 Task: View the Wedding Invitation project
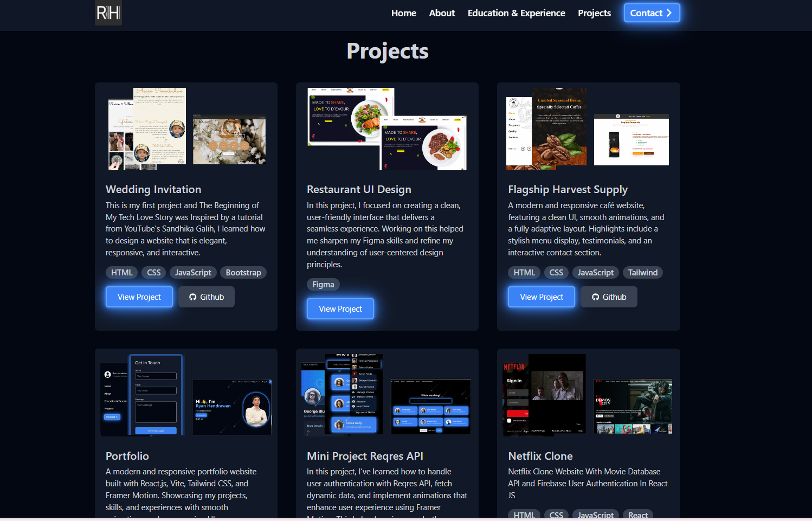coord(139,297)
